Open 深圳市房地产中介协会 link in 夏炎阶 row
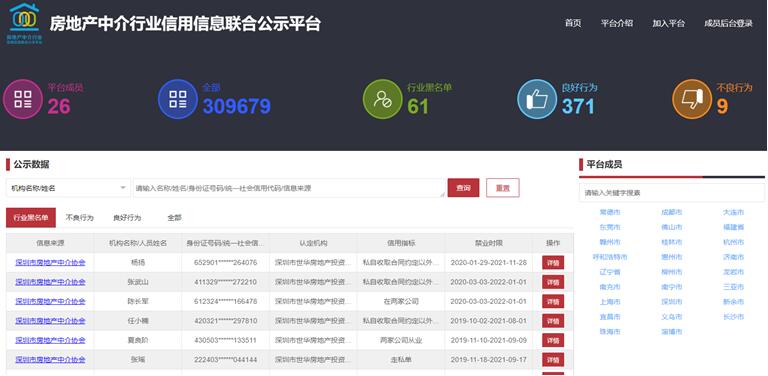The width and height of the screenshot is (768, 376). (50, 340)
